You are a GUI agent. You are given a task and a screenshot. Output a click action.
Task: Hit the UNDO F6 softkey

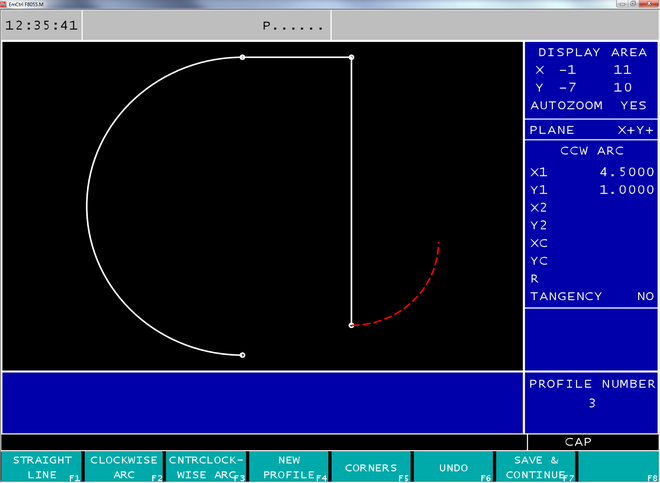(452, 467)
